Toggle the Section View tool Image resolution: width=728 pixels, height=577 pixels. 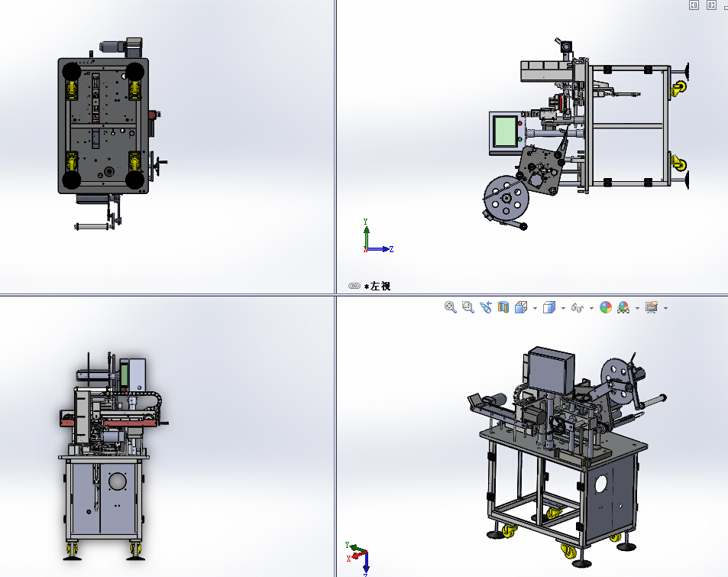coord(503,307)
